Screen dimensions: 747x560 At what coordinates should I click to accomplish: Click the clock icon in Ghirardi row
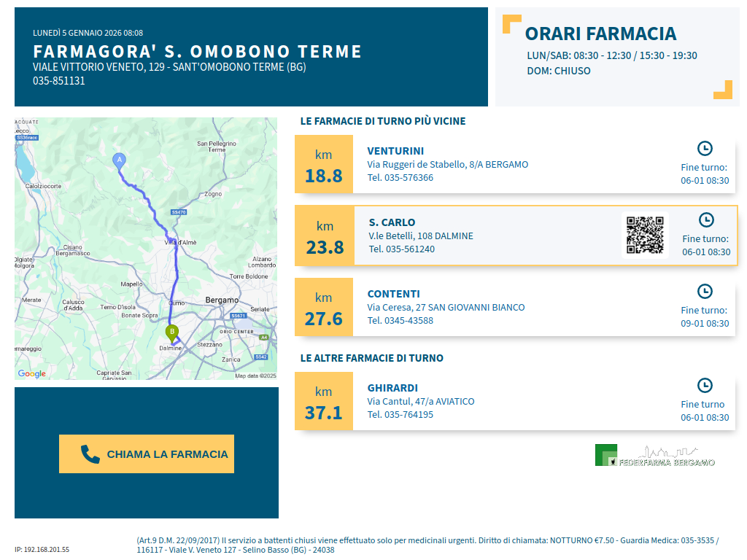click(x=705, y=386)
